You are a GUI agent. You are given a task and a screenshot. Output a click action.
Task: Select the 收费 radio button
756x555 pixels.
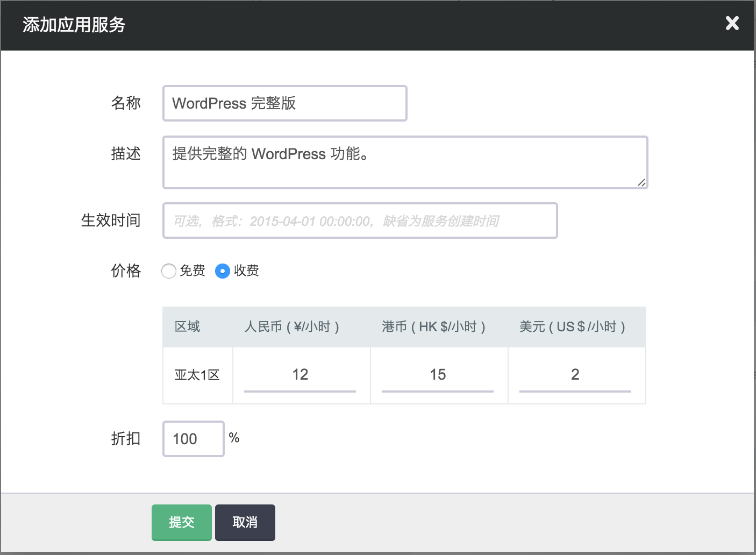tap(223, 271)
